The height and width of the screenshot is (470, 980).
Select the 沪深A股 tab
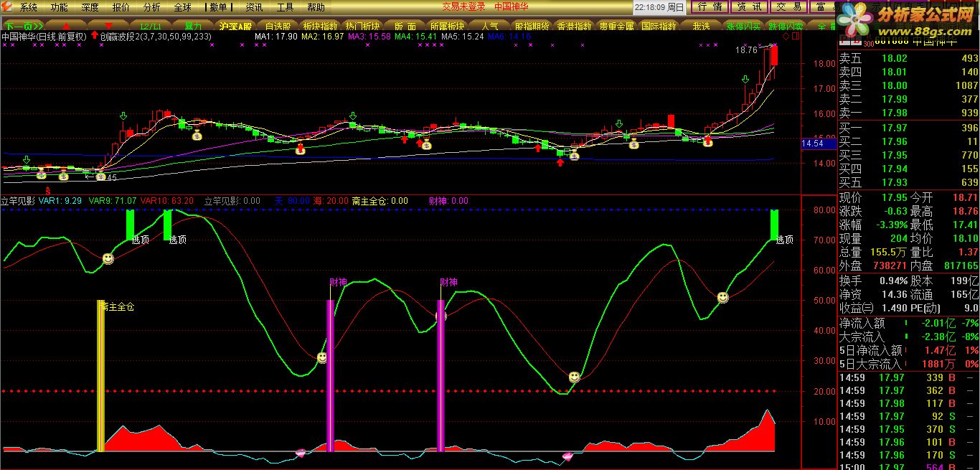(236, 25)
